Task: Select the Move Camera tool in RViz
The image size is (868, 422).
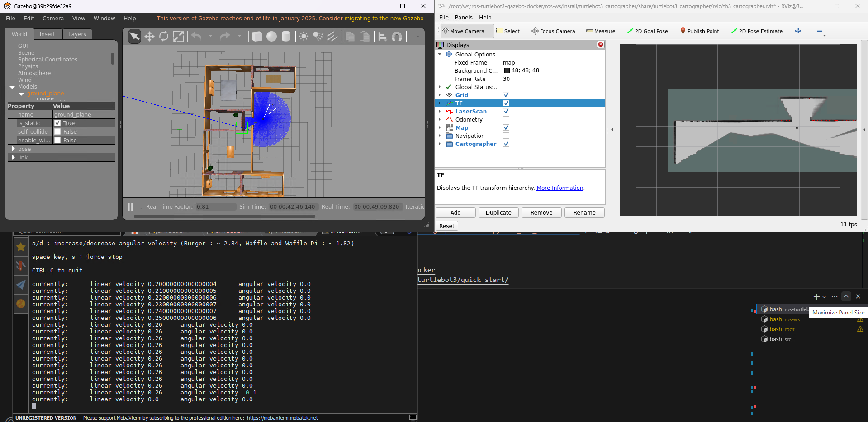Action: (466, 31)
